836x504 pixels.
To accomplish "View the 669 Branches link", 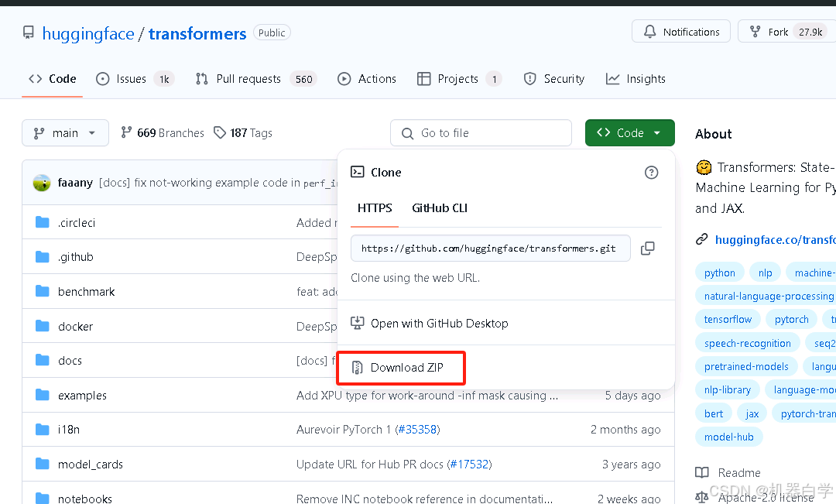I will coord(163,133).
